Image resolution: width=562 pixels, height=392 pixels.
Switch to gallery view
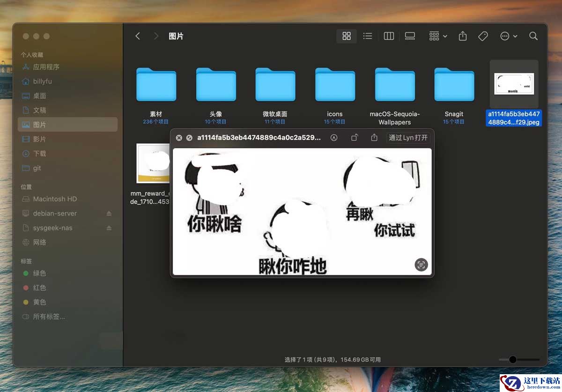tap(410, 36)
